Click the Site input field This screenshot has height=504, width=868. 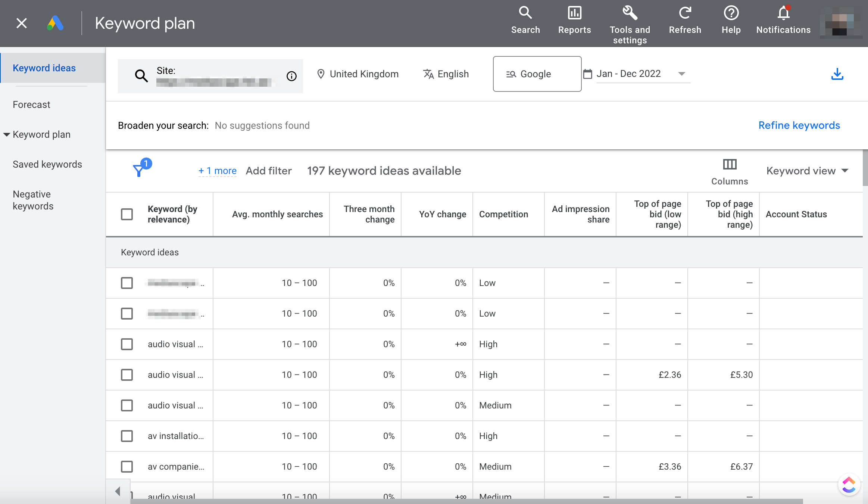[x=210, y=76]
